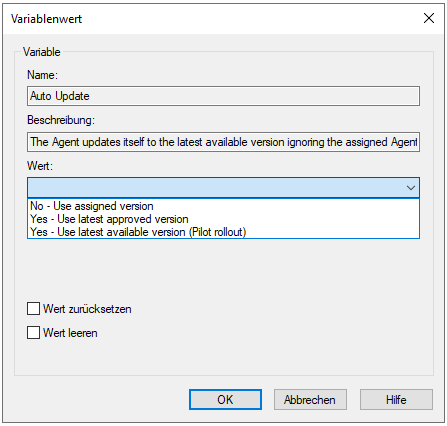
Task: Click the 'Wert leeren' label text
Action: tap(70, 333)
